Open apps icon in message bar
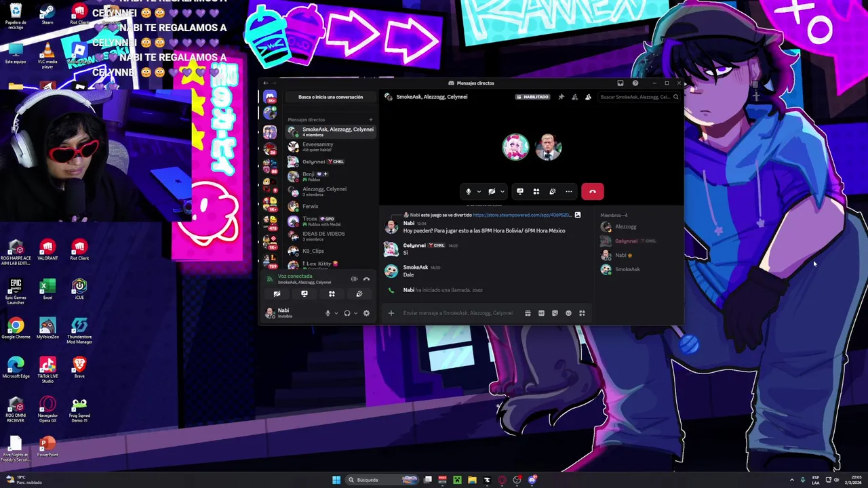Screen dimensions: 868x488 click(x=582, y=313)
